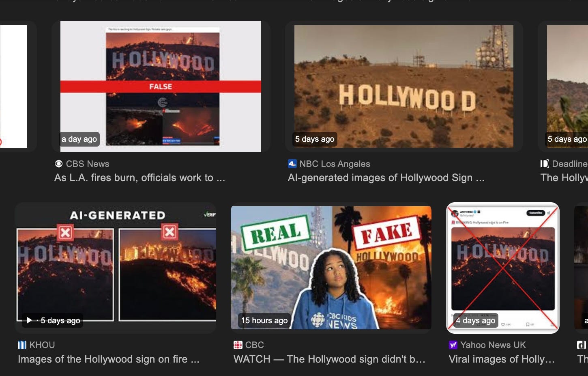Screen dimensions: 588x376
Task: Open the Yahoo News UK crossed-out thumbnail
Action: tap(503, 268)
